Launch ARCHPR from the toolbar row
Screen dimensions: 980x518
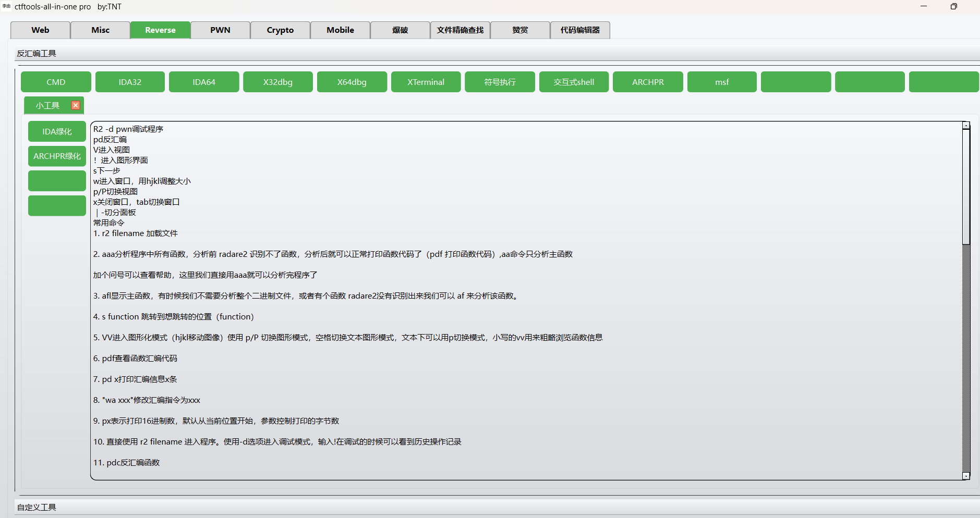tap(648, 82)
